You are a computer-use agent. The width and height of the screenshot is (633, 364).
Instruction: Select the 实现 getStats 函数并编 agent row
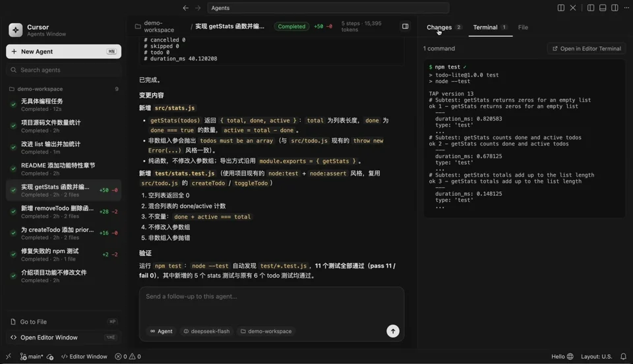[x=63, y=190]
